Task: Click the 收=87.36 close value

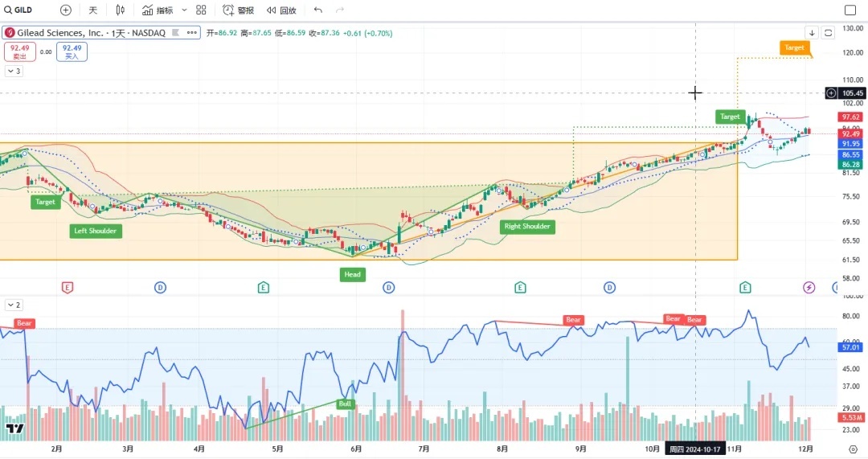Action: point(325,33)
